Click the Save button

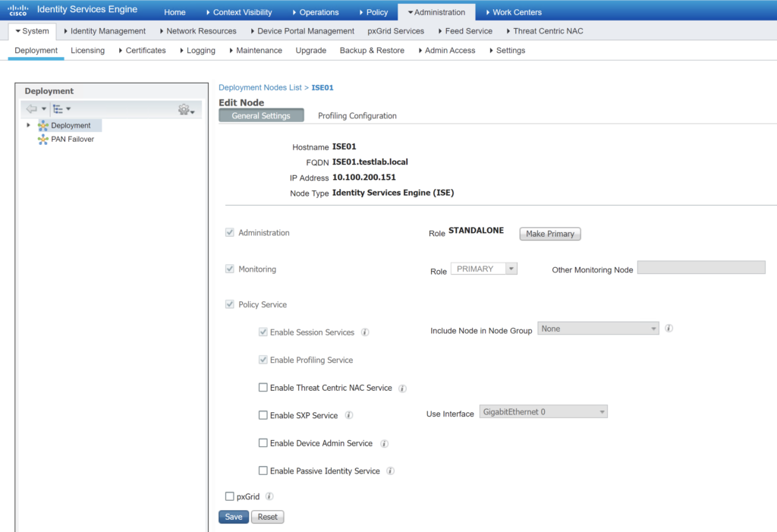[x=233, y=517]
